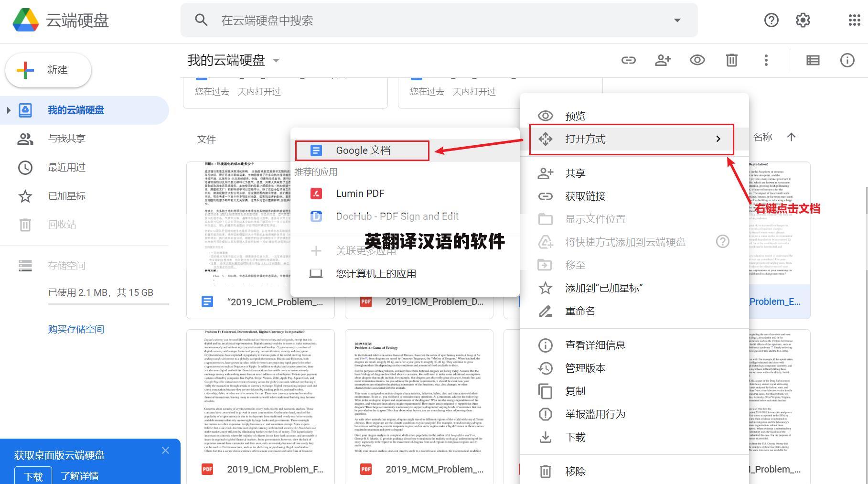The height and width of the screenshot is (484, 868).
Task: Select 共享 in context menu
Action: pyautogui.click(x=634, y=173)
